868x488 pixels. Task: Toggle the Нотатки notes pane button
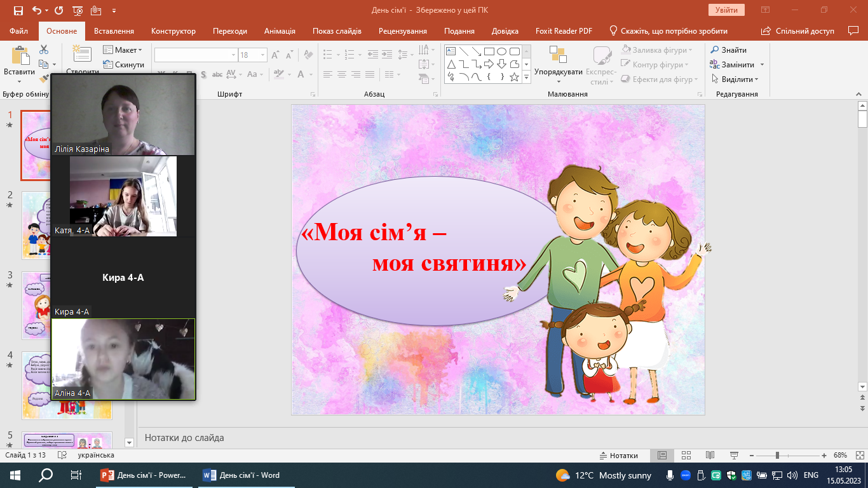pos(618,456)
